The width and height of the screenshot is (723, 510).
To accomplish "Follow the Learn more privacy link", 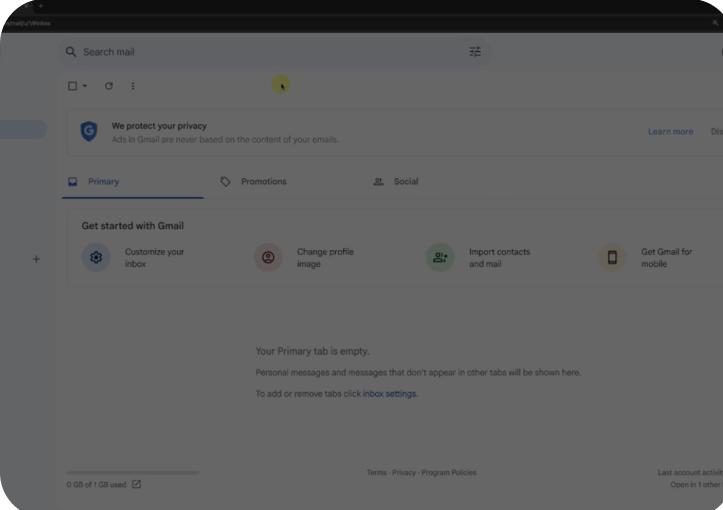I will (670, 131).
